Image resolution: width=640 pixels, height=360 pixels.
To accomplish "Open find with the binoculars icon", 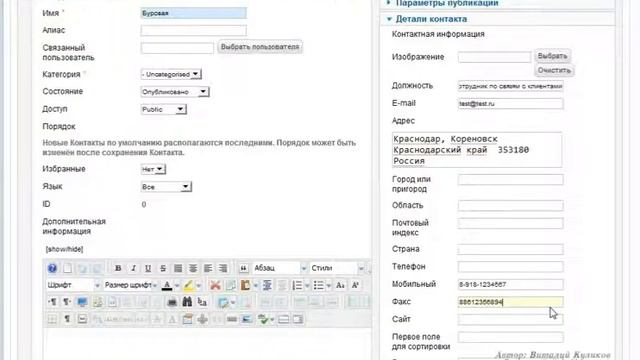I will [187, 302].
